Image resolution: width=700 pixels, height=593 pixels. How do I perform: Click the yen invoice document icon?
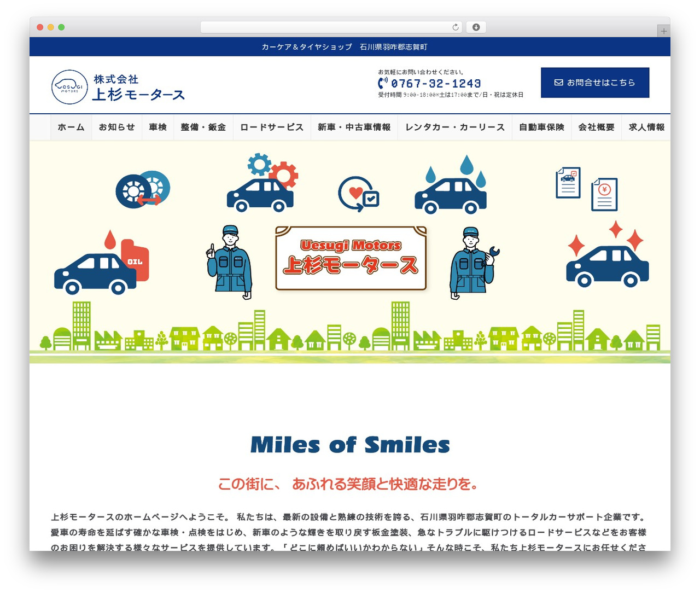click(604, 194)
